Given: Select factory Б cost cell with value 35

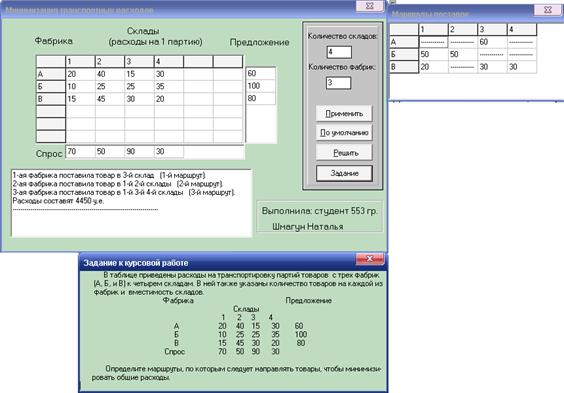Looking at the screenshot, I should tap(169, 86).
